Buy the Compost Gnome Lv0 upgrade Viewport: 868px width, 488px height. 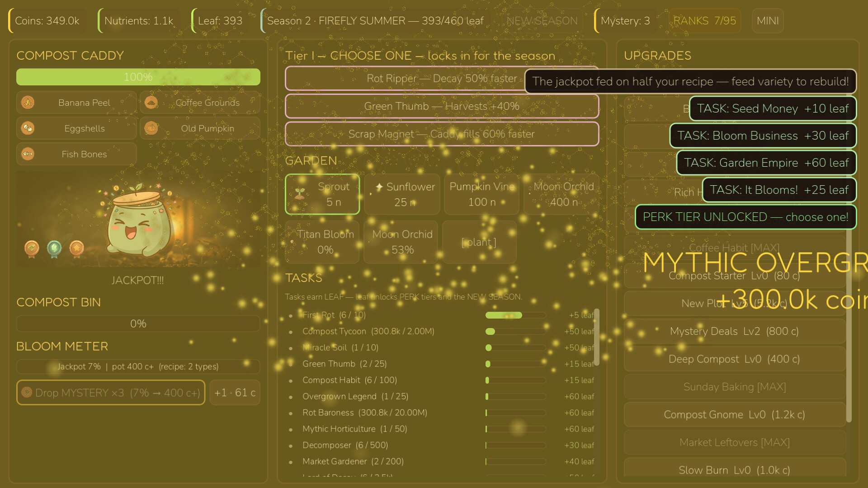click(735, 414)
